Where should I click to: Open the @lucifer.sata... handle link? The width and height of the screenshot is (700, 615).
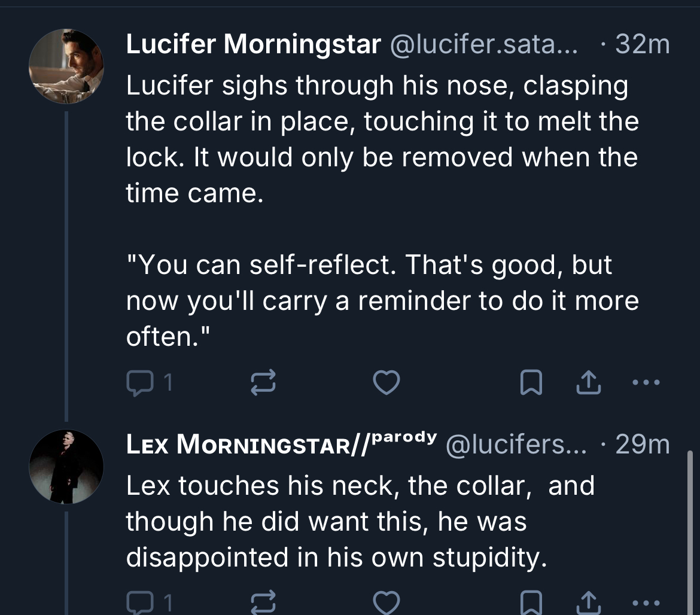pyautogui.click(x=484, y=44)
